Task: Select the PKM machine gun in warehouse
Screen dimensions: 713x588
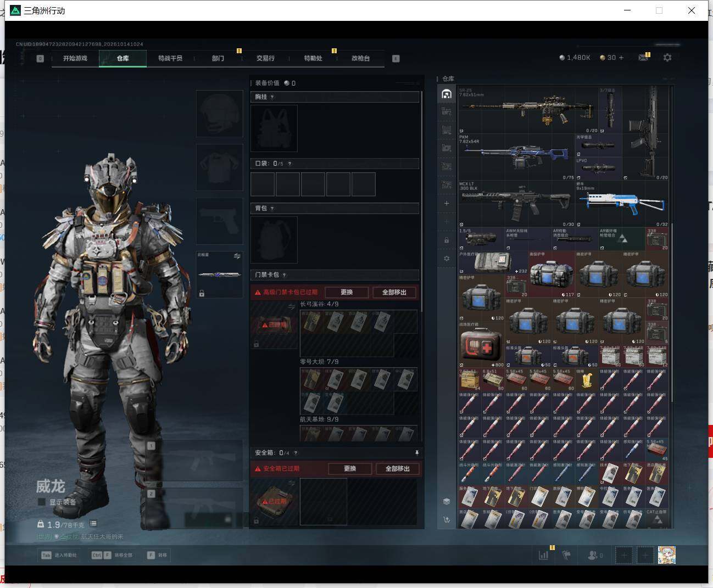Action: tap(516, 157)
